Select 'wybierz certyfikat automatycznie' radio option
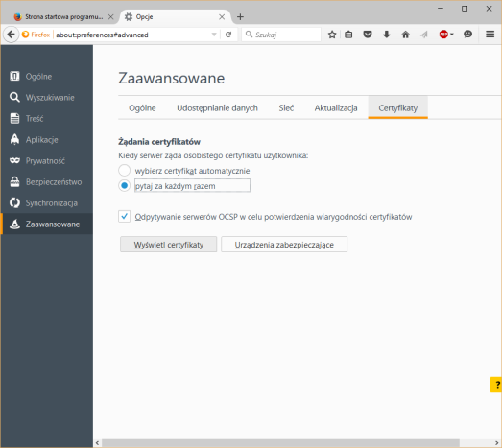 point(124,170)
